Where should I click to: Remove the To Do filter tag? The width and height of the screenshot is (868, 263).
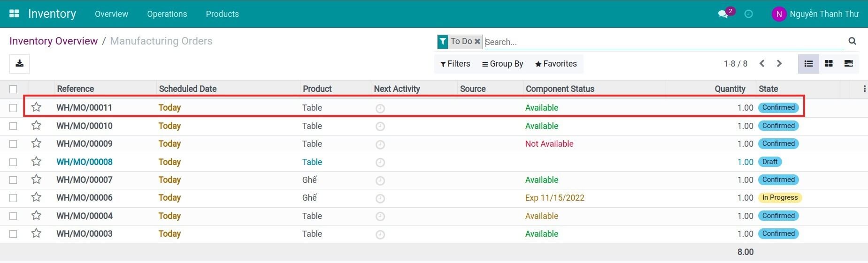tap(477, 41)
